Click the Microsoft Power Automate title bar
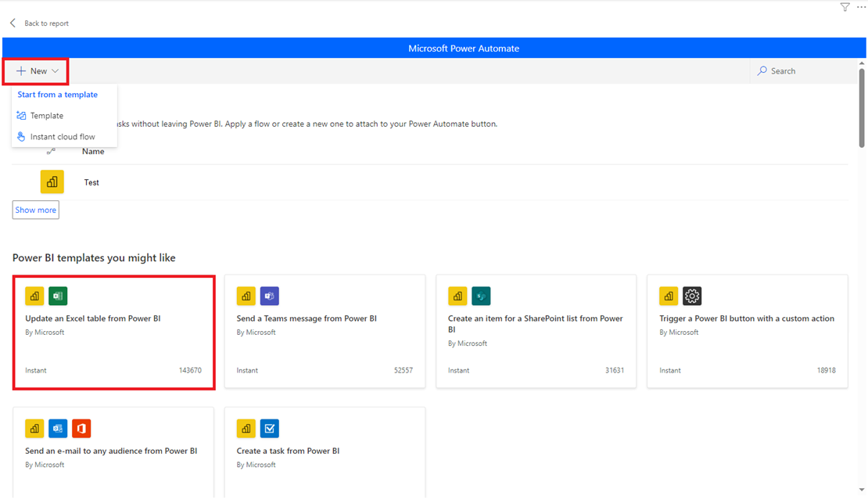 434,49
